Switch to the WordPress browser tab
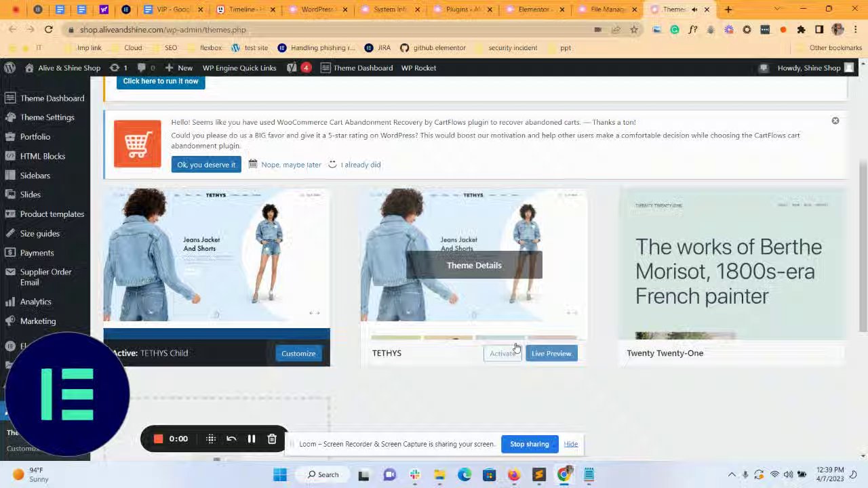The height and width of the screenshot is (488, 868). pyautogui.click(x=318, y=9)
